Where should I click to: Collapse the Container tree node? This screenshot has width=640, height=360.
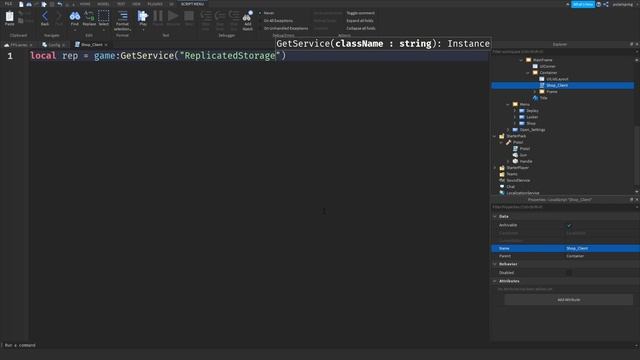(x=528, y=73)
